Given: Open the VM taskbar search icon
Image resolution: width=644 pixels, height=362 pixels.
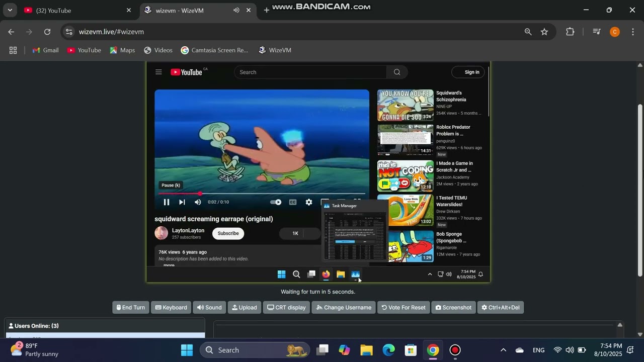Looking at the screenshot, I should pyautogui.click(x=296, y=274).
